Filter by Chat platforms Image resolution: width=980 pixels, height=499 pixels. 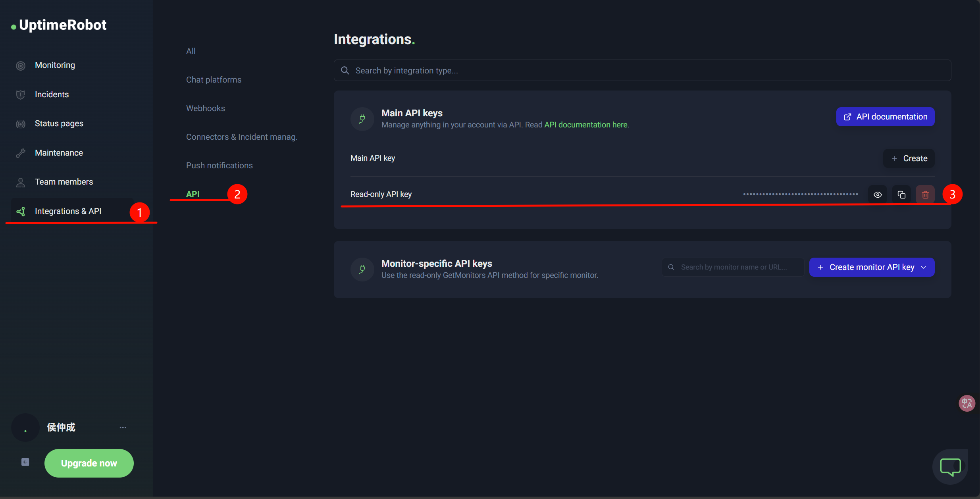[x=214, y=80]
